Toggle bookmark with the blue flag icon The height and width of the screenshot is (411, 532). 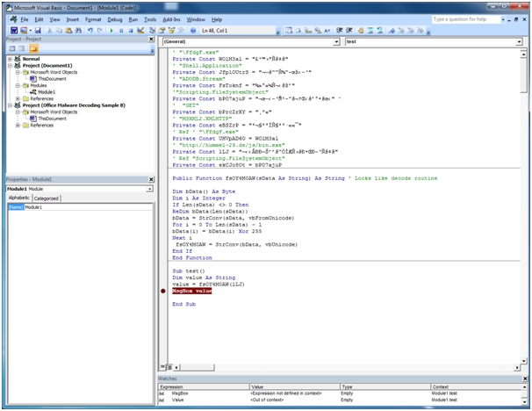point(392,31)
